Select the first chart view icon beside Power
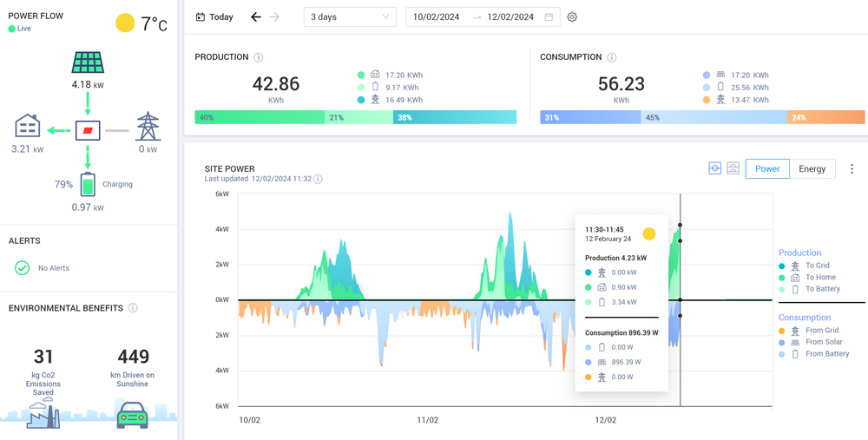 714,168
